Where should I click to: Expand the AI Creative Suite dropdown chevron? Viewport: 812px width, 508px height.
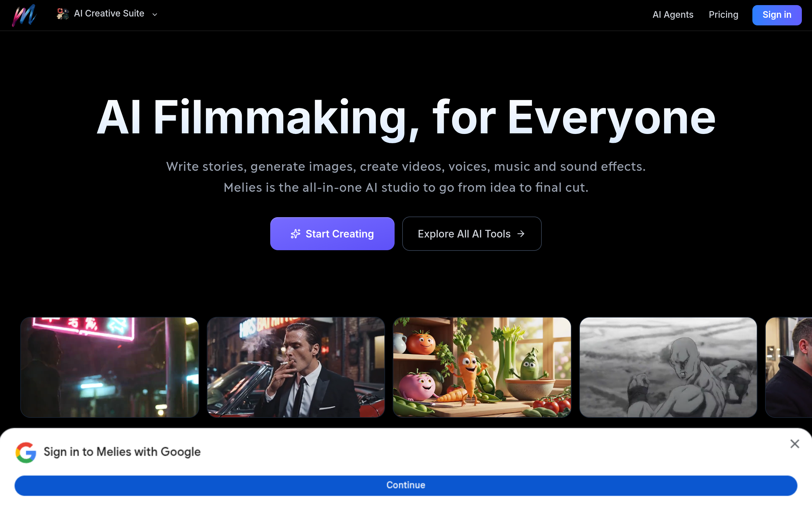pyautogui.click(x=155, y=15)
